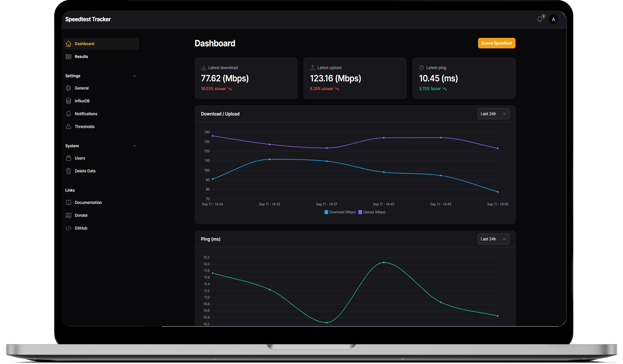The height and width of the screenshot is (364, 623).
Task: Select the Dashboard home icon in sidebar
Action: click(x=68, y=43)
